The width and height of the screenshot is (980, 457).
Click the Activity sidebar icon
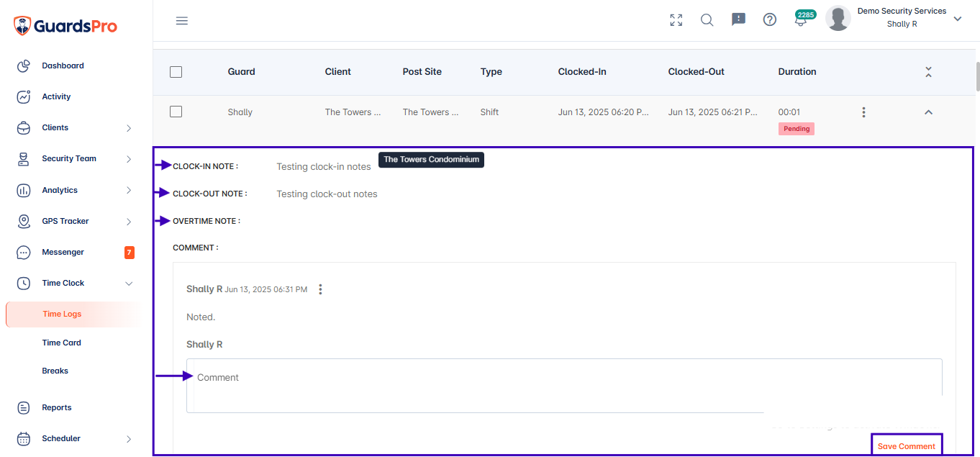(24, 96)
